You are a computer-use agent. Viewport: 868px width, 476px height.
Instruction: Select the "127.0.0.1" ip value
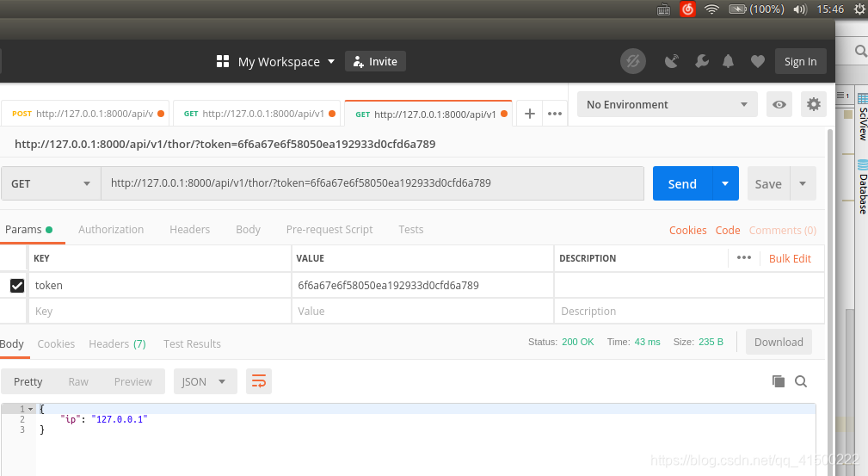pos(119,419)
